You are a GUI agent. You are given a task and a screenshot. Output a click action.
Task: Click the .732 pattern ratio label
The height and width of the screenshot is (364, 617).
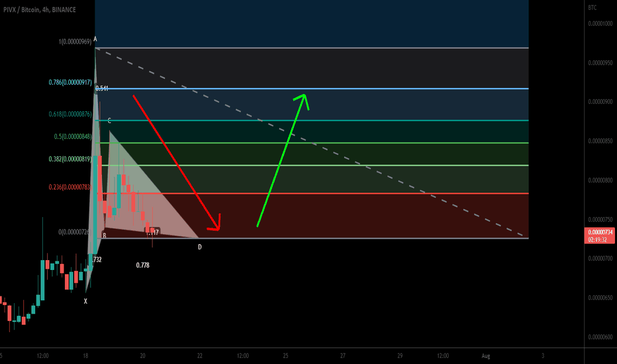(x=97, y=259)
